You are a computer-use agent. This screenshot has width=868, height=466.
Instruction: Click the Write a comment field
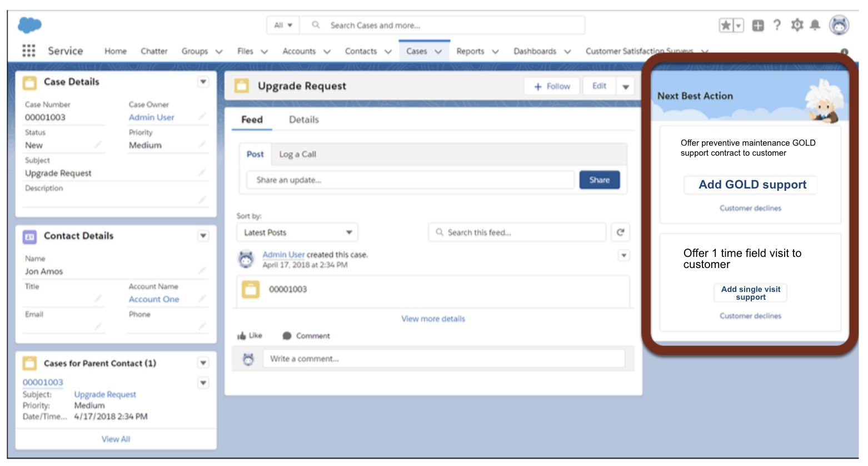444,359
